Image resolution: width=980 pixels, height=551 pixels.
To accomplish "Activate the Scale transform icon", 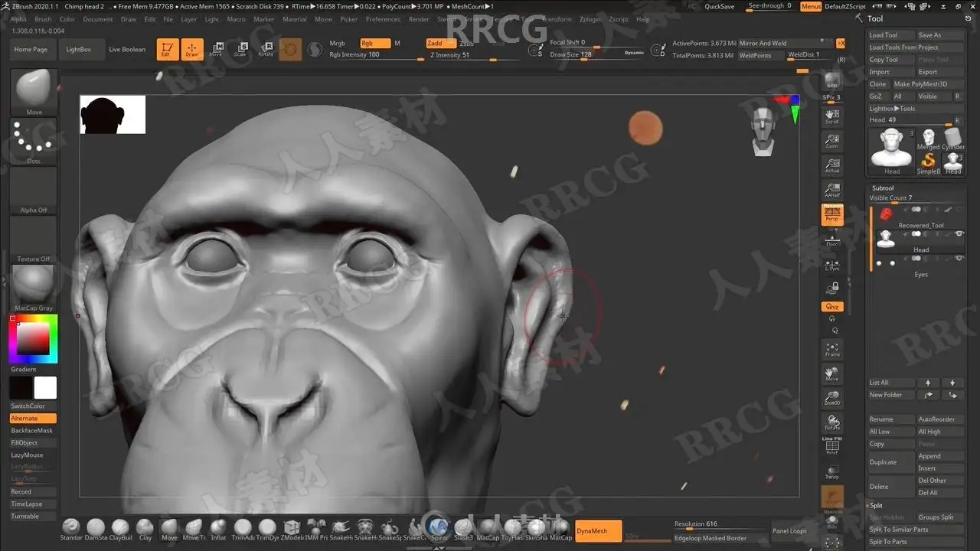I will click(240, 50).
